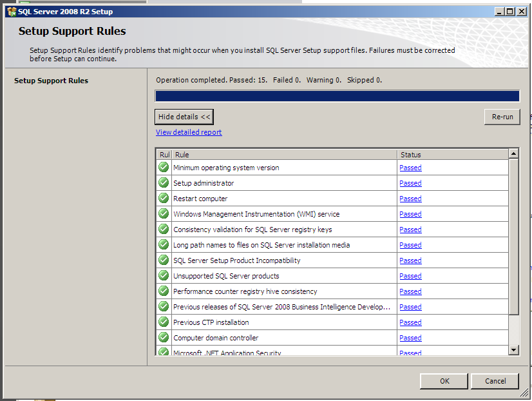The height and width of the screenshot is (401, 532).
Task: Select the Minimum operating system version row text
Action: coord(226,168)
